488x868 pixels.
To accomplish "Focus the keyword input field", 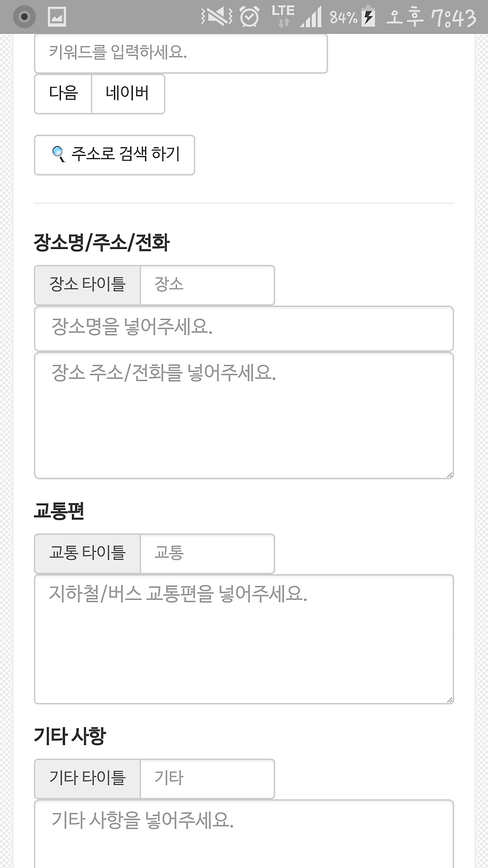I will point(181,53).
